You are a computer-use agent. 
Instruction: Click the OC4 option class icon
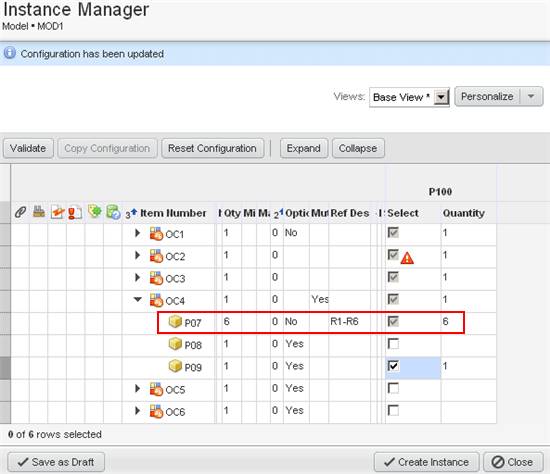(x=156, y=300)
